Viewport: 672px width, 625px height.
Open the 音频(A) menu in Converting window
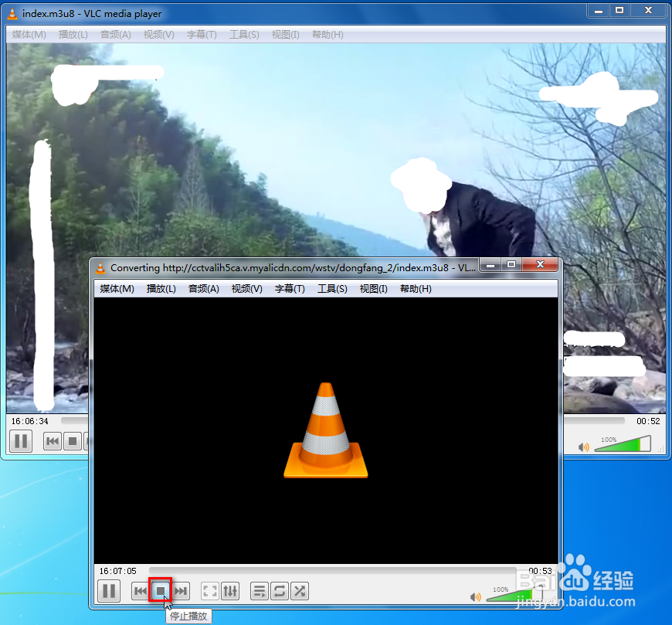(202, 288)
